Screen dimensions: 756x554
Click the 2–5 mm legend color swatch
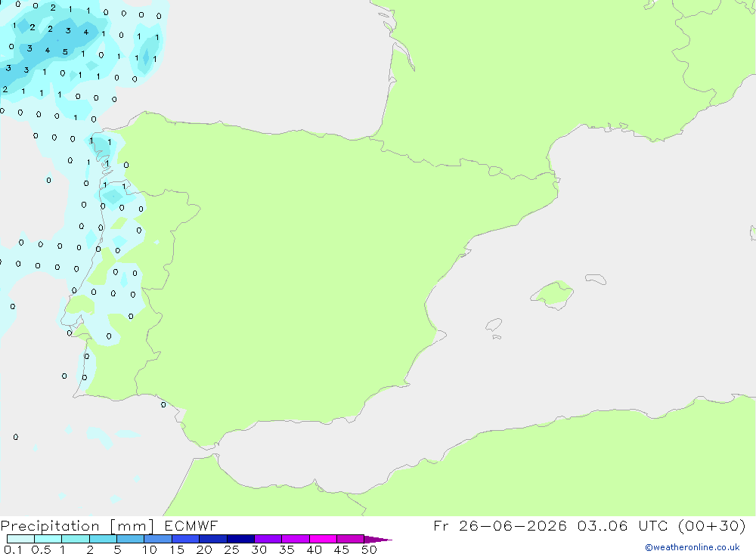click(x=103, y=539)
